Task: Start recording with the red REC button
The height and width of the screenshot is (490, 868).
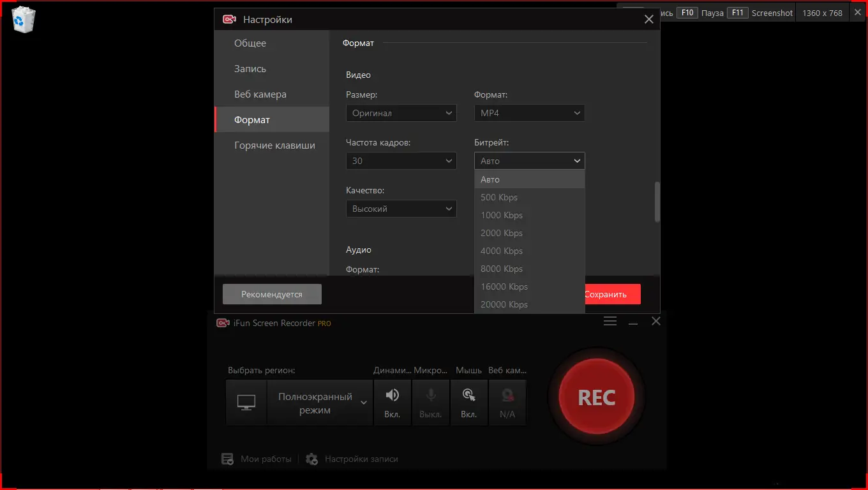Action: [x=596, y=397]
